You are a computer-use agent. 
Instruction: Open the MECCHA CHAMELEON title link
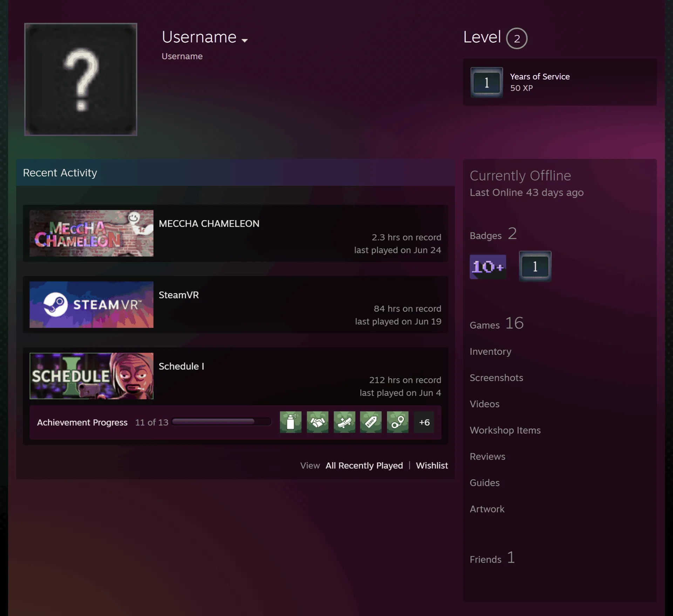(x=209, y=224)
